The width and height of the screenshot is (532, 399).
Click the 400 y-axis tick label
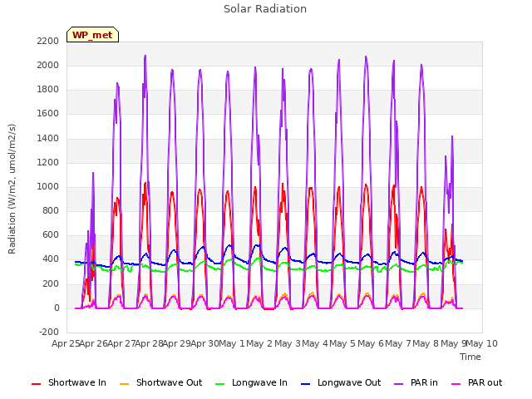pos(51,259)
